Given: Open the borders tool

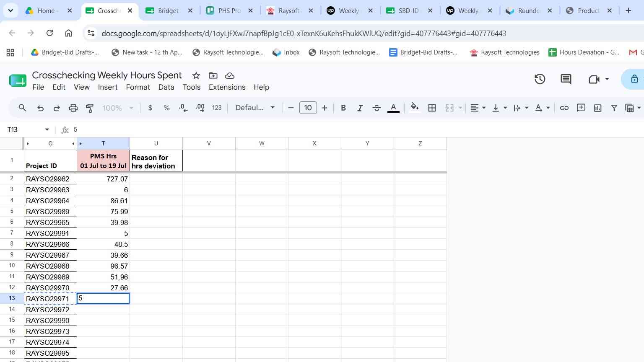Looking at the screenshot, I should click(x=432, y=108).
